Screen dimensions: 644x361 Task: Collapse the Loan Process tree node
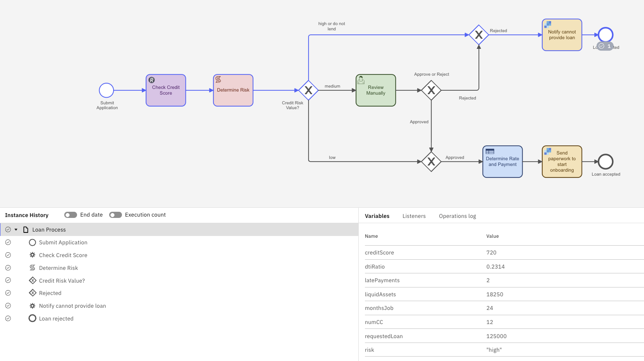tap(16, 230)
